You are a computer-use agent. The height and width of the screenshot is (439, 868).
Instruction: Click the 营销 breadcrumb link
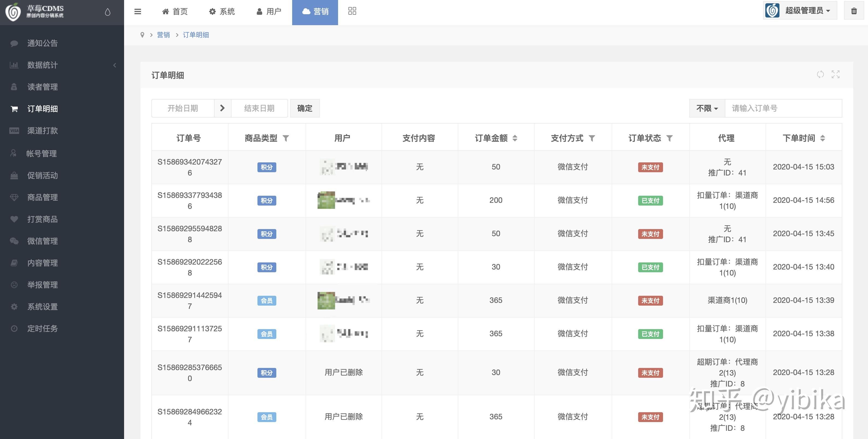[x=164, y=35]
